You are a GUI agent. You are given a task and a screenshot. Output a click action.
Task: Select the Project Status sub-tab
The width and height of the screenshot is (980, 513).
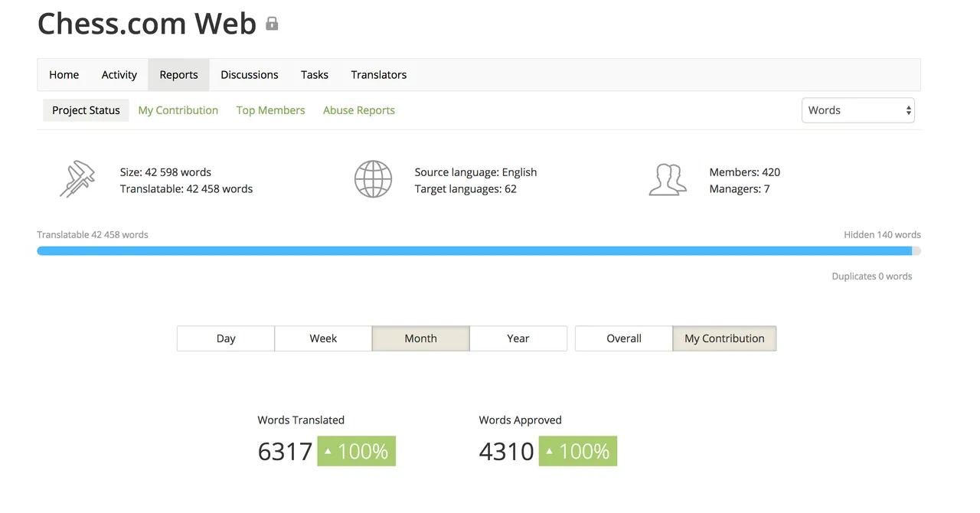coord(86,110)
